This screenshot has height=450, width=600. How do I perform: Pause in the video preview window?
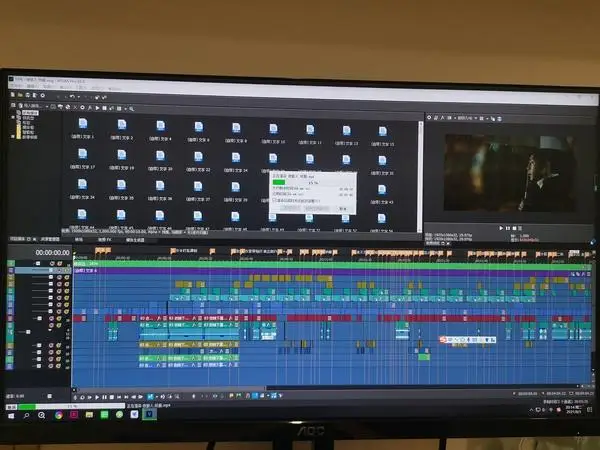tap(508, 228)
